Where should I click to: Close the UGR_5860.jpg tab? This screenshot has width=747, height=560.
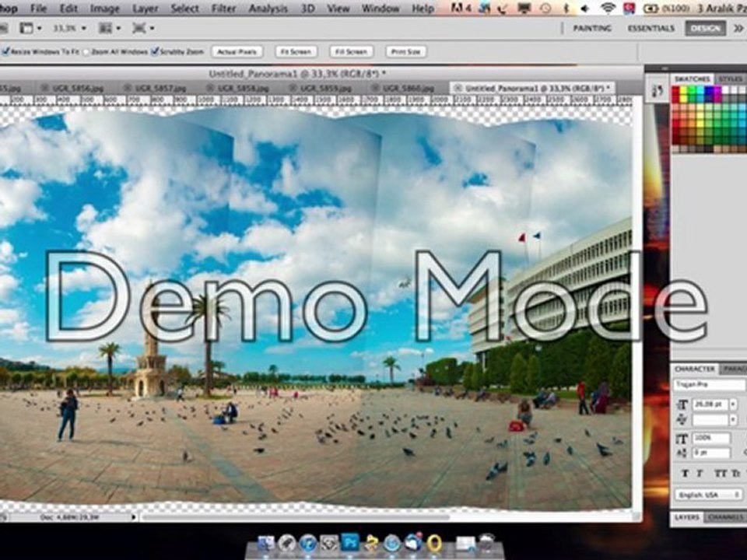375,88
